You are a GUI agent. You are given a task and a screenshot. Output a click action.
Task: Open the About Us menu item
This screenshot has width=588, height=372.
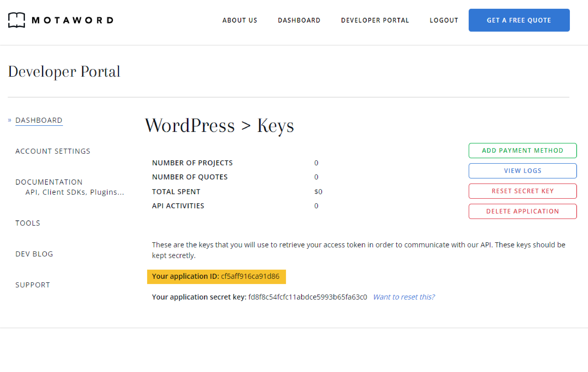[x=240, y=20]
